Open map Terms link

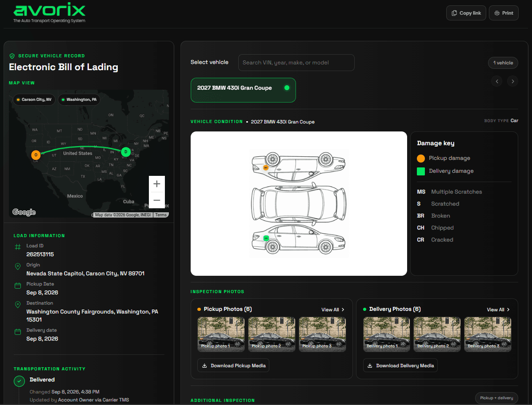[x=161, y=215]
